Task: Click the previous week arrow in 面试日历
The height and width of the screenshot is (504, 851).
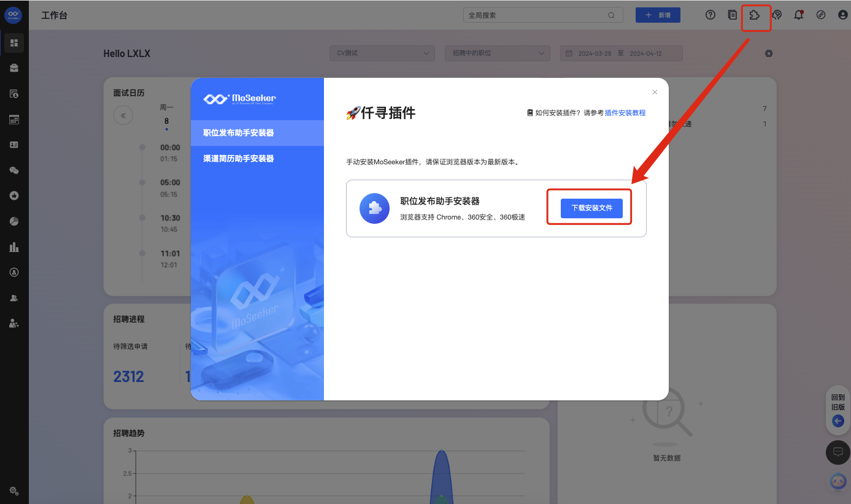Action: [123, 115]
